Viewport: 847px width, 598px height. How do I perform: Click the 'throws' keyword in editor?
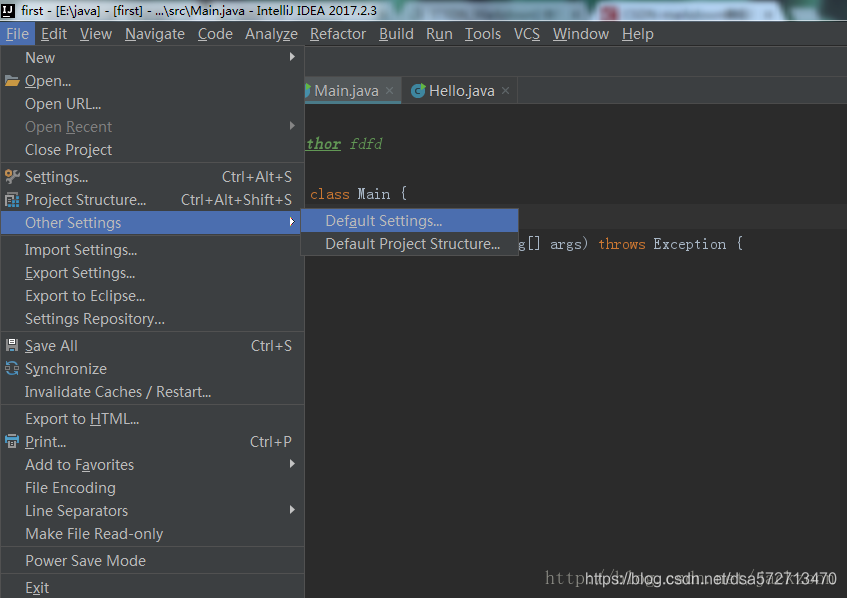point(622,244)
